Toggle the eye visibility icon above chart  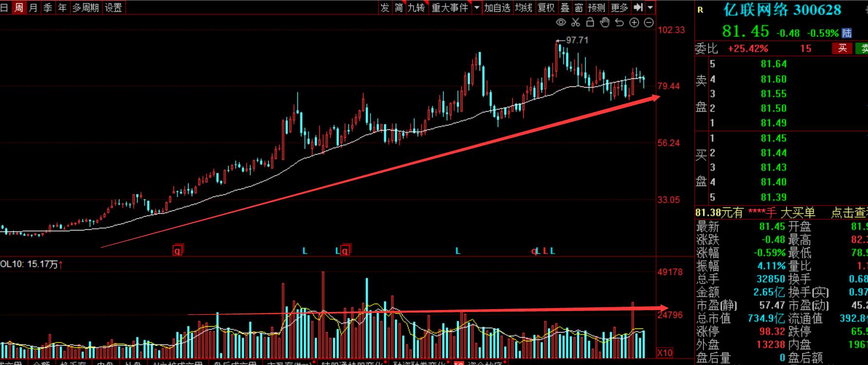coord(561,22)
